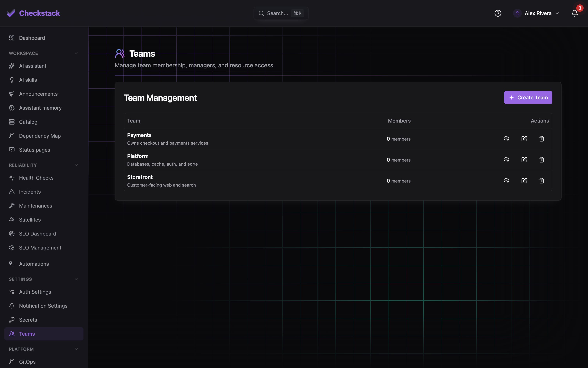Click Alex Rivera's avatar icon
Screen dimensions: 588x368
point(517,13)
